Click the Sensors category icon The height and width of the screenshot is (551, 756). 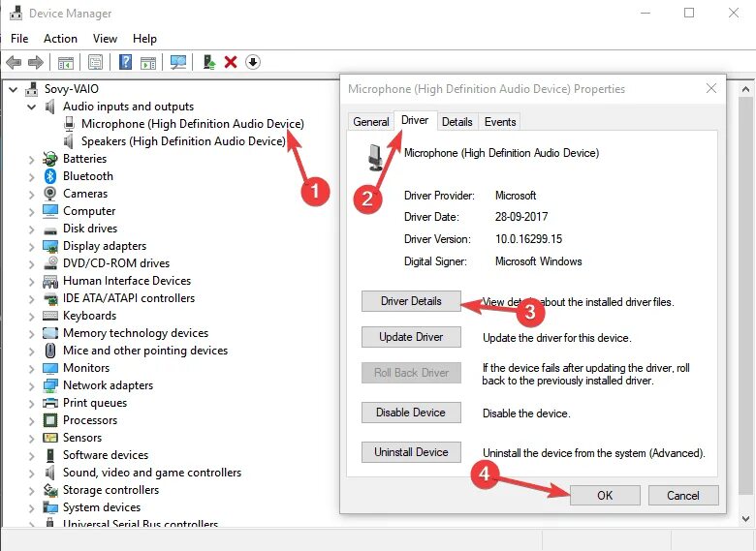pyautogui.click(x=50, y=438)
